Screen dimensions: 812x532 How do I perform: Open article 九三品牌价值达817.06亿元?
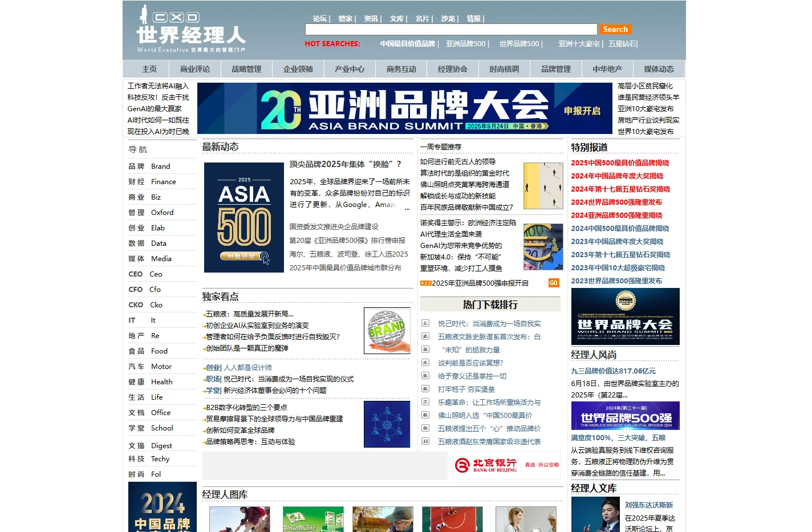coord(613,371)
